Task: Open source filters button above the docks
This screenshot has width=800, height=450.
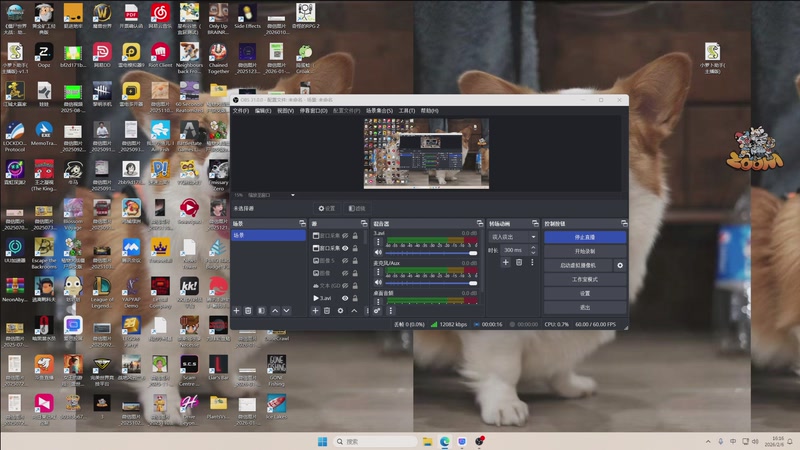Action: [x=357, y=208]
